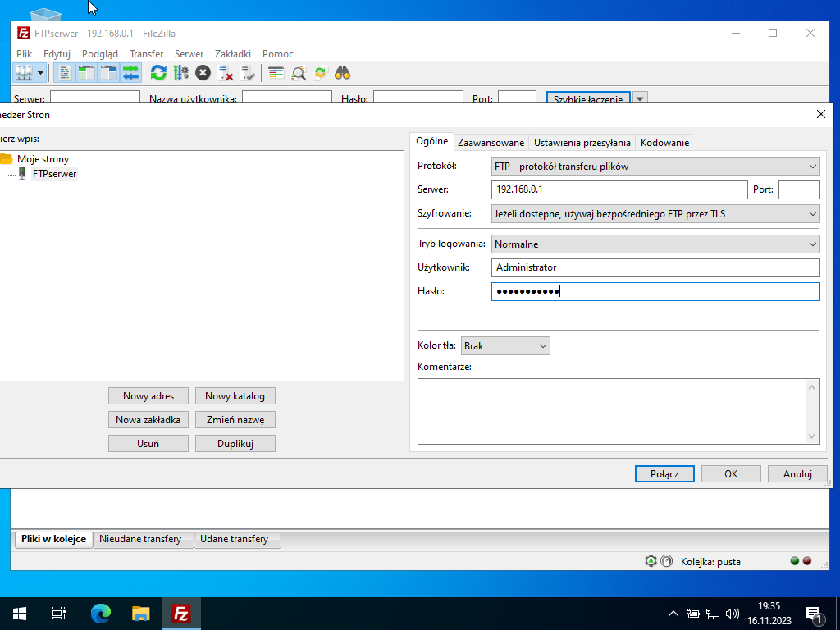The image size is (840, 630).
Task: Click the Hasło password field
Action: (655, 291)
